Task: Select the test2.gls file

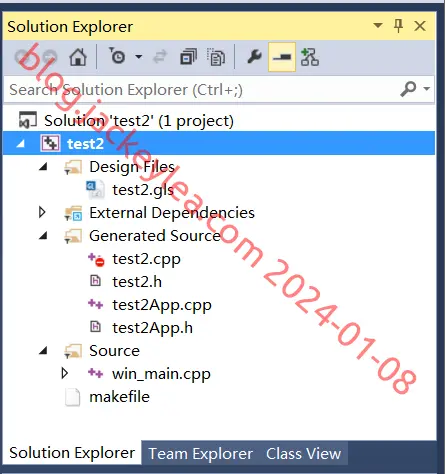Action: 143,190
